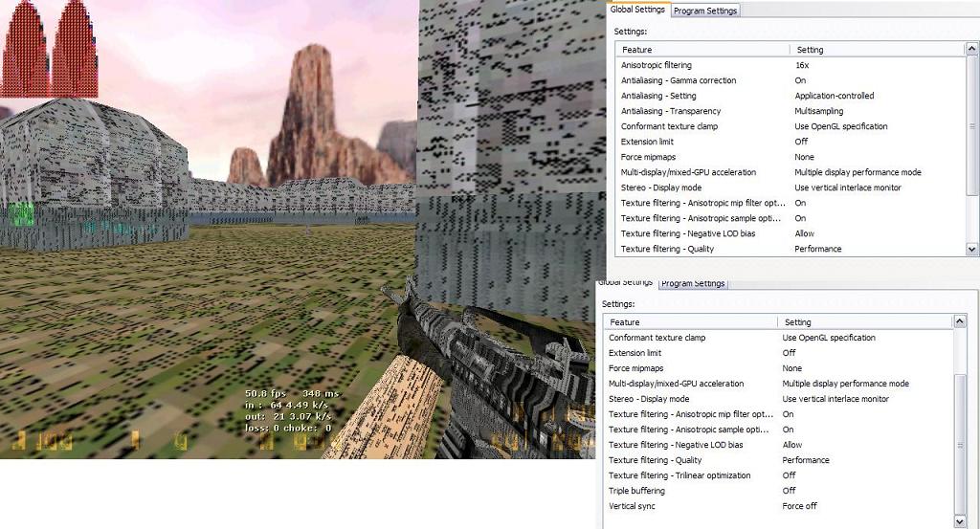Click Performance value in the list with Triple buffering
Image resolution: width=980 pixels, height=529 pixels.
point(806,460)
